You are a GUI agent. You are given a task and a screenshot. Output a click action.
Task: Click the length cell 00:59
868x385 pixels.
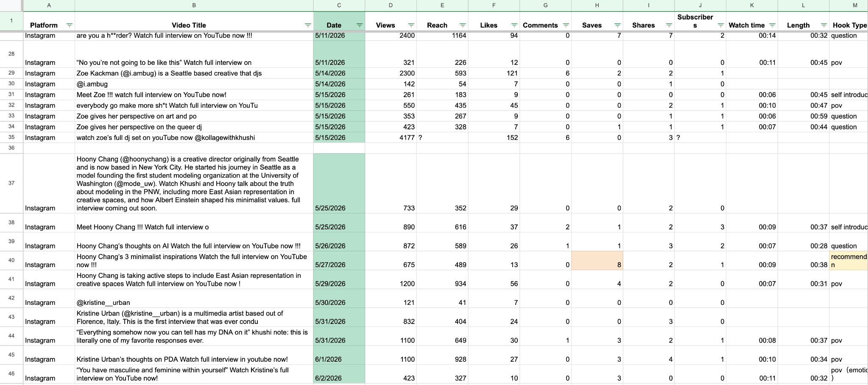[804, 116]
